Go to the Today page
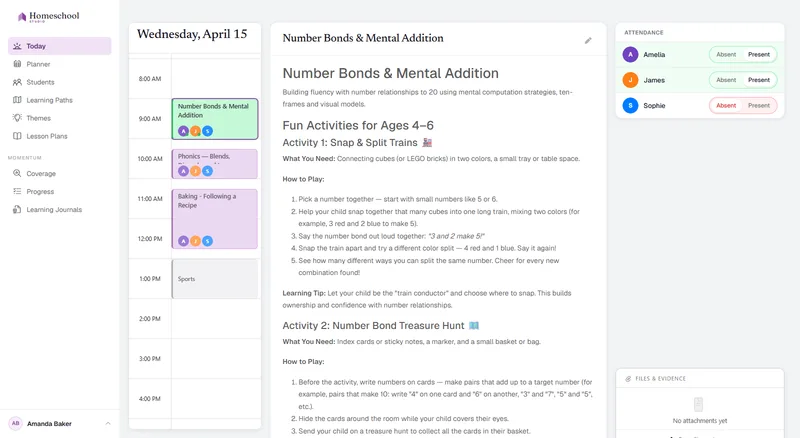Viewport: 800px width, 438px height. pyautogui.click(x=60, y=46)
